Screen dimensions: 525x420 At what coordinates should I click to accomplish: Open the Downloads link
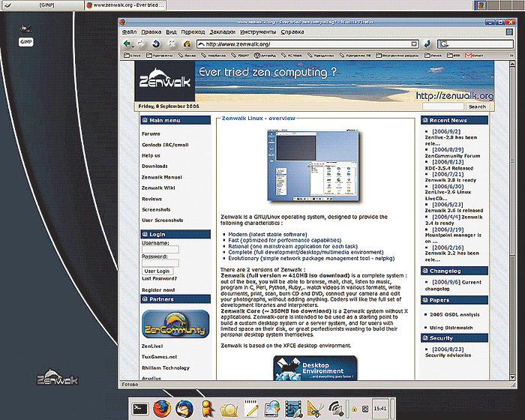click(154, 166)
